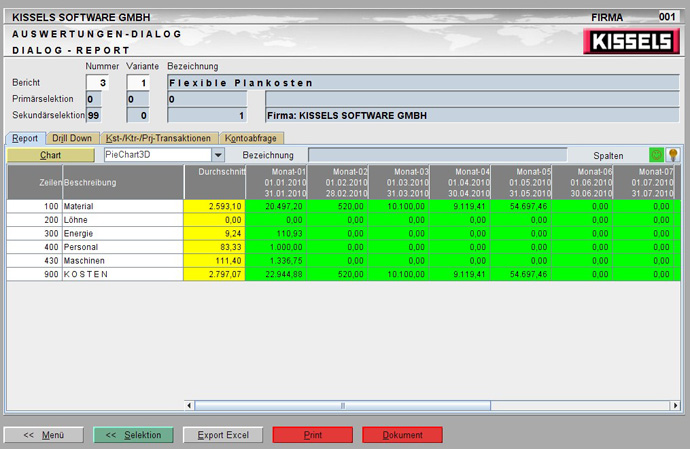This screenshot has width=690, height=449.
Task: Click the KISSELS logo
Action: [631, 41]
